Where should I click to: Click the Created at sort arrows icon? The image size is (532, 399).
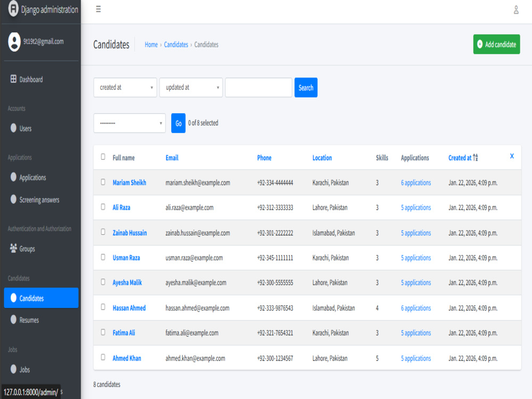click(475, 157)
